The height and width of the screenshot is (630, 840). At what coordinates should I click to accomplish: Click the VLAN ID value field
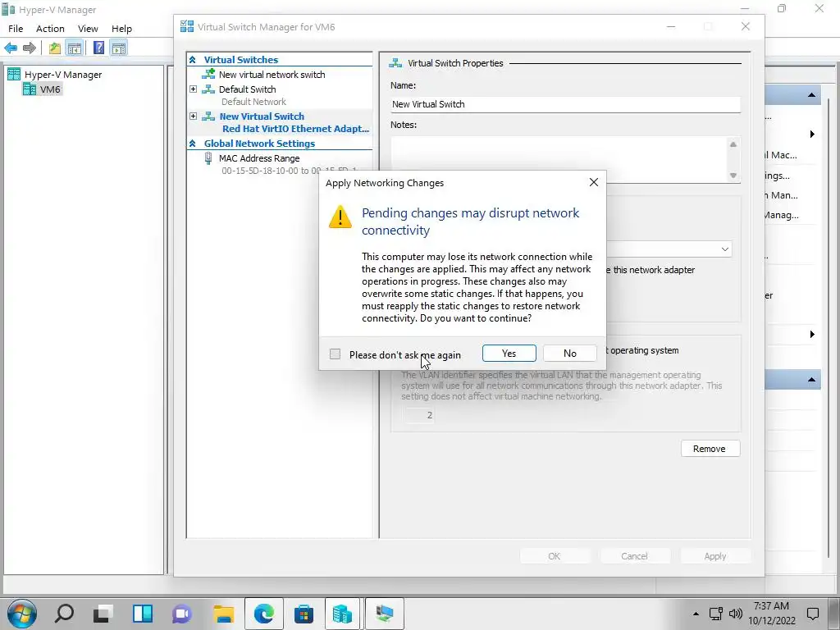[x=418, y=415]
